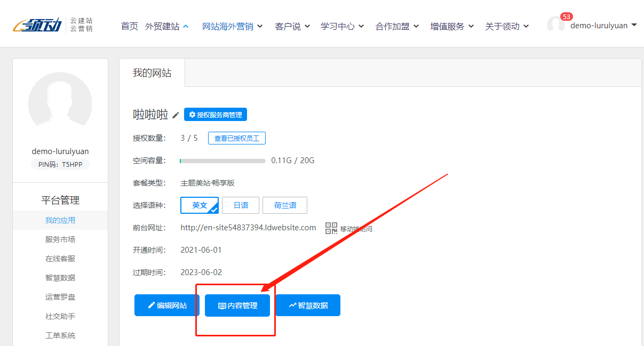Open the front-end site URL link
The image size is (644, 346).
point(248,228)
